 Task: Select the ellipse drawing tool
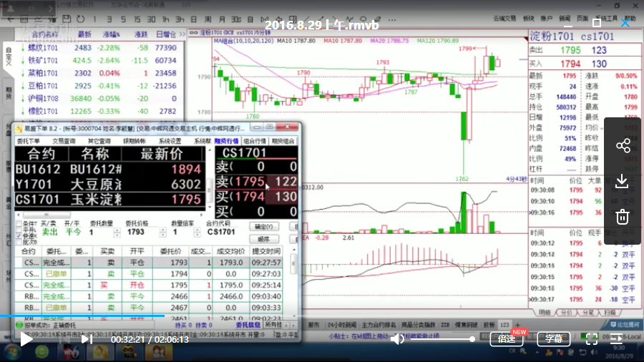(x=363, y=19)
